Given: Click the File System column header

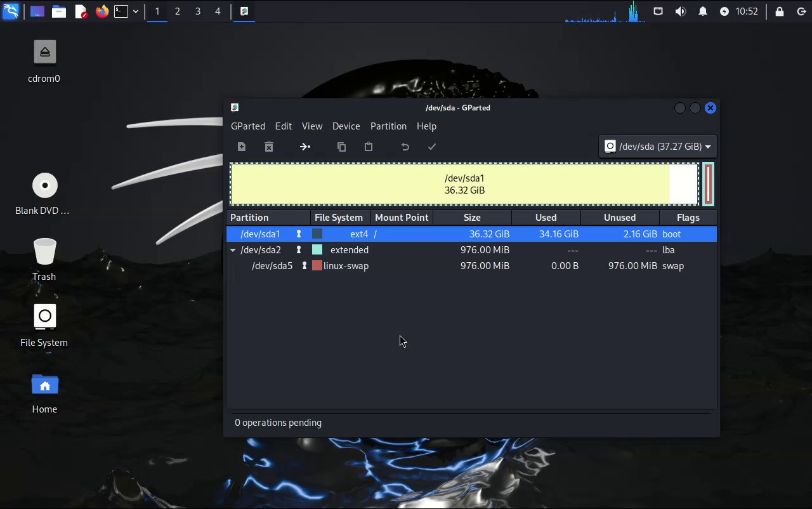Looking at the screenshot, I should point(341,217).
